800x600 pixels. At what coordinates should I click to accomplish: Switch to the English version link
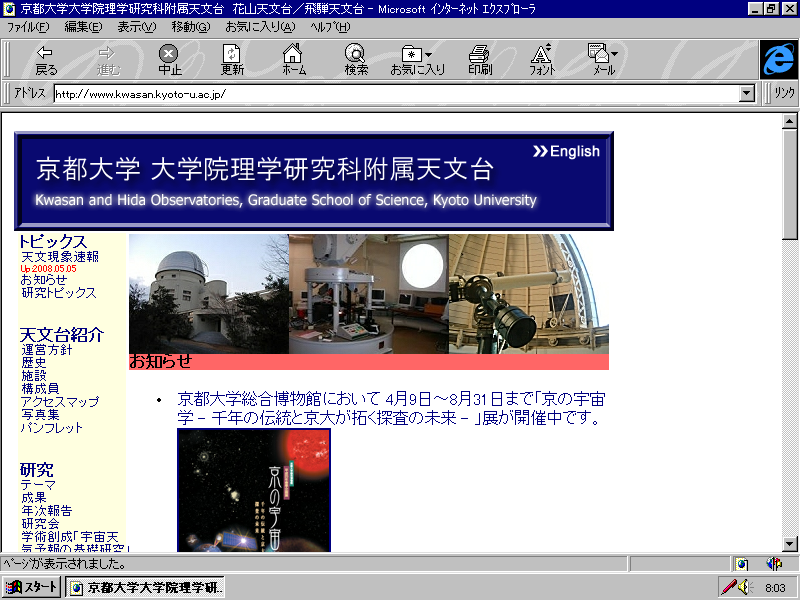(566, 151)
